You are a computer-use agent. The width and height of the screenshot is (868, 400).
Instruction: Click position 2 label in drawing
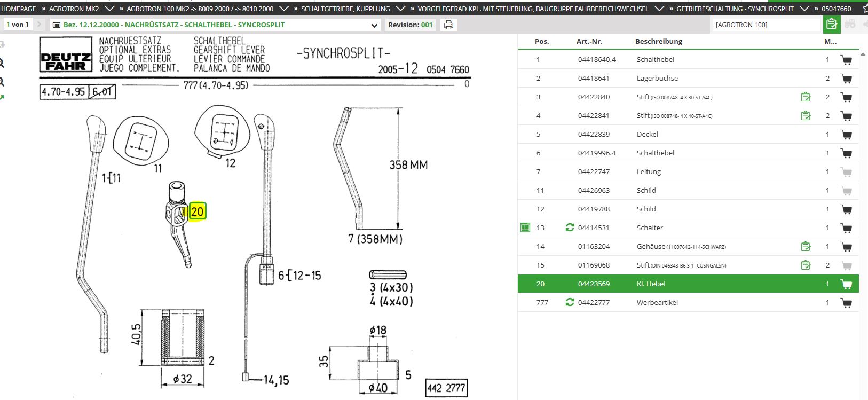click(x=211, y=361)
